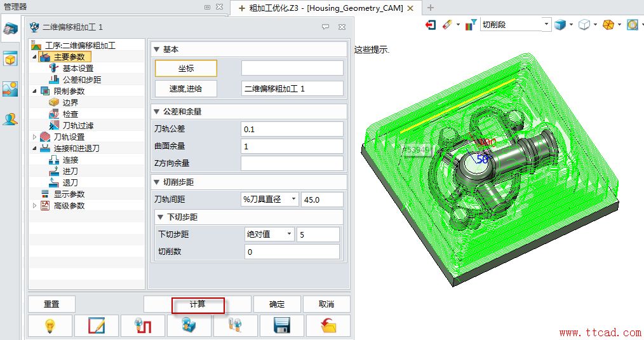The width and height of the screenshot is (644, 340).
Task: Collapse the 切削步距 section
Action: 156,182
